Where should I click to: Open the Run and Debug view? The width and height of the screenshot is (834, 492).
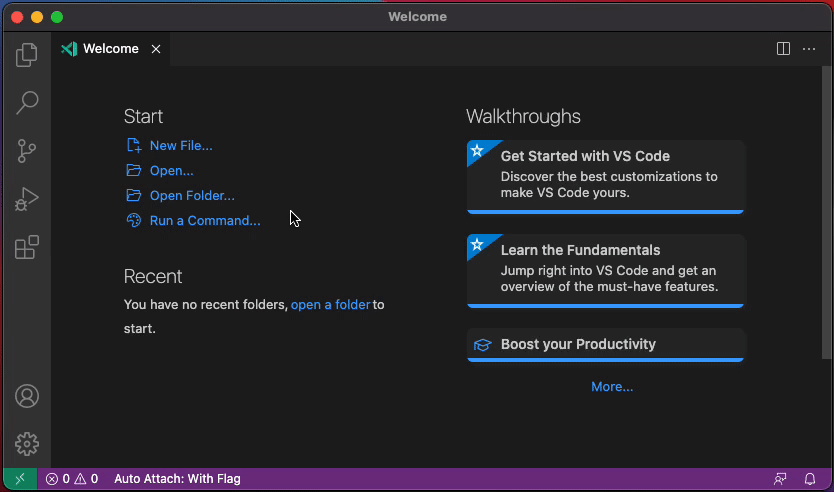pyautogui.click(x=27, y=199)
